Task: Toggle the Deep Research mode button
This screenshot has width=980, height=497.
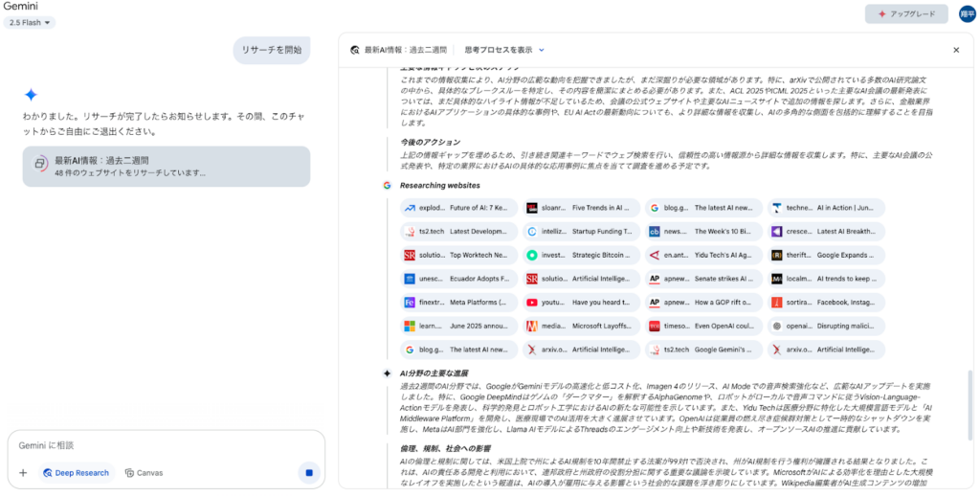Action: [77, 473]
